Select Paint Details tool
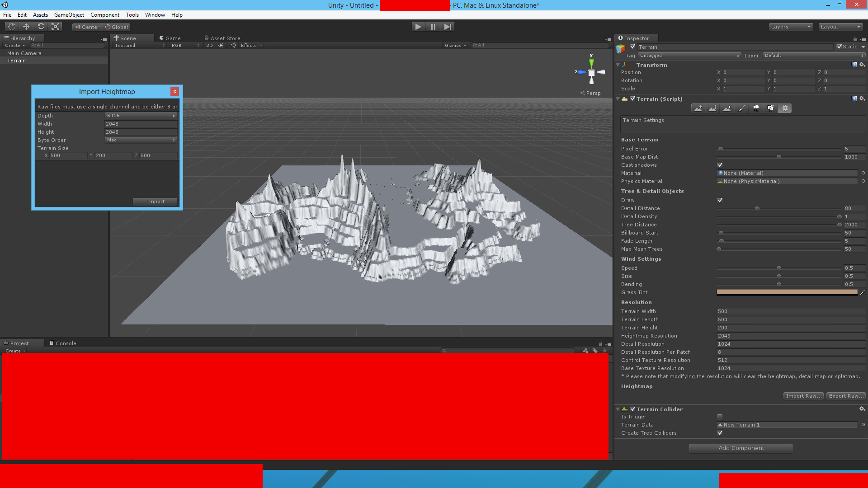Screen dimensions: 868x488 771,108
